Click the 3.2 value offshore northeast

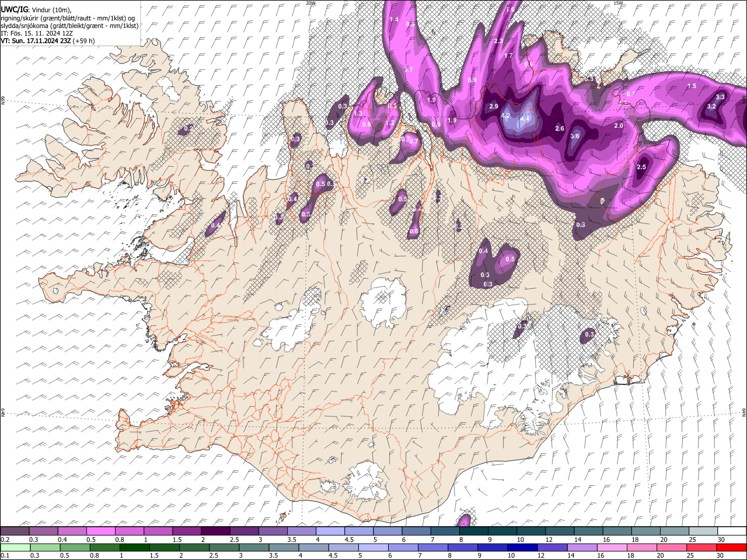pyautogui.click(x=711, y=107)
